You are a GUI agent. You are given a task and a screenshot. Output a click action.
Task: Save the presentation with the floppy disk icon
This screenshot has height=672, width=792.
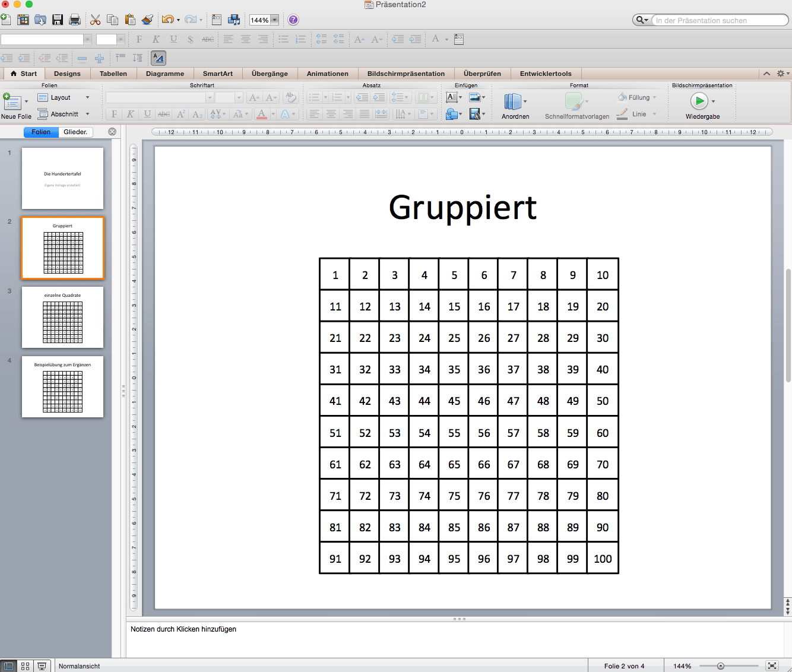58,20
